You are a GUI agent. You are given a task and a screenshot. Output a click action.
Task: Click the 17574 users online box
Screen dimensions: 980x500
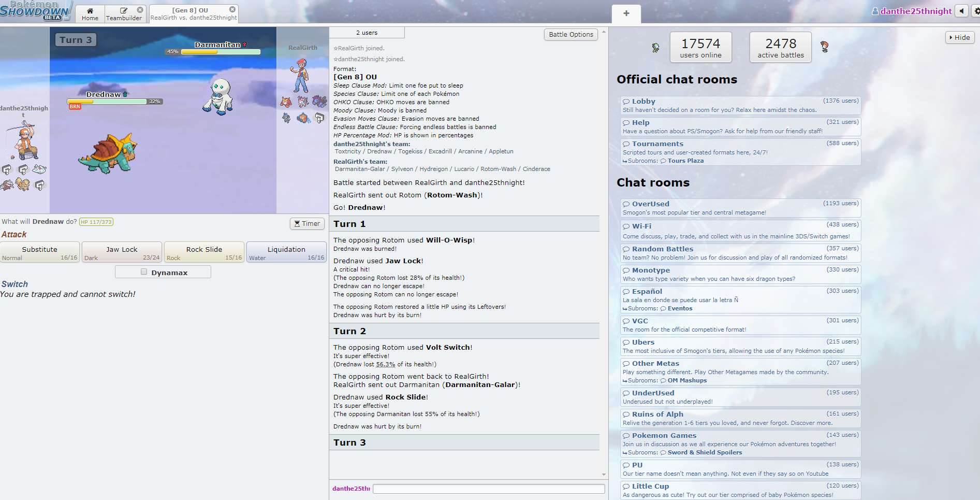pyautogui.click(x=700, y=47)
